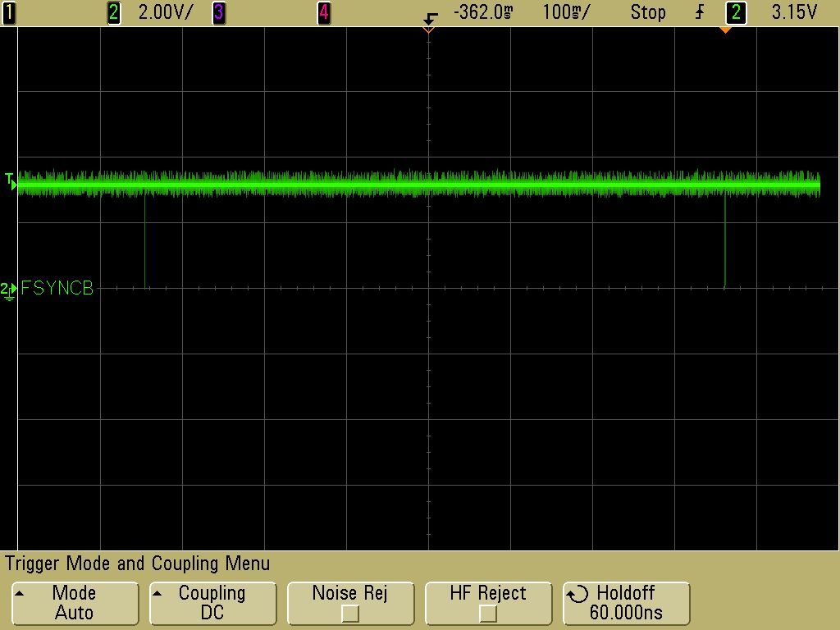The image size is (840, 630).
Task: Click the -362.0ms delay readout
Action: 482,12
